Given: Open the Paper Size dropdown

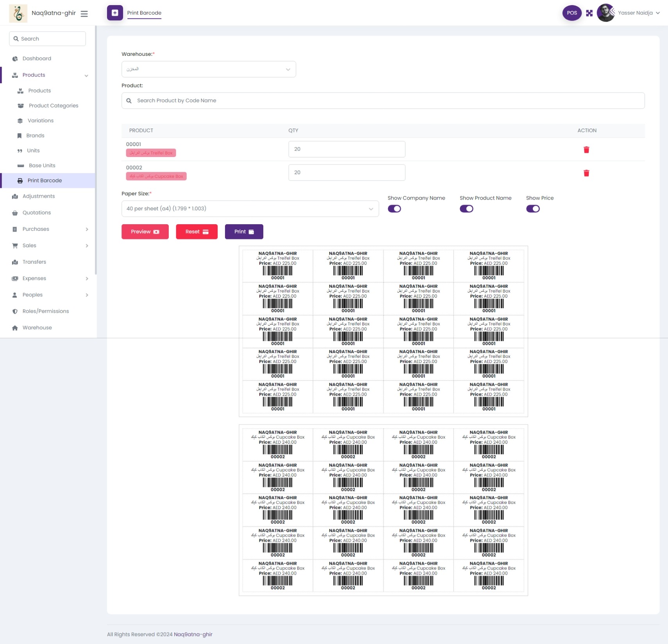Looking at the screenshot, I should pos(250,209).
